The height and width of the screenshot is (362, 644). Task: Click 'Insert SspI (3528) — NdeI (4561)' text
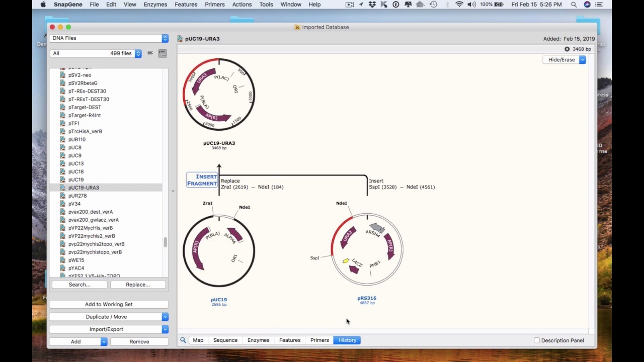(x=401, y=184)
